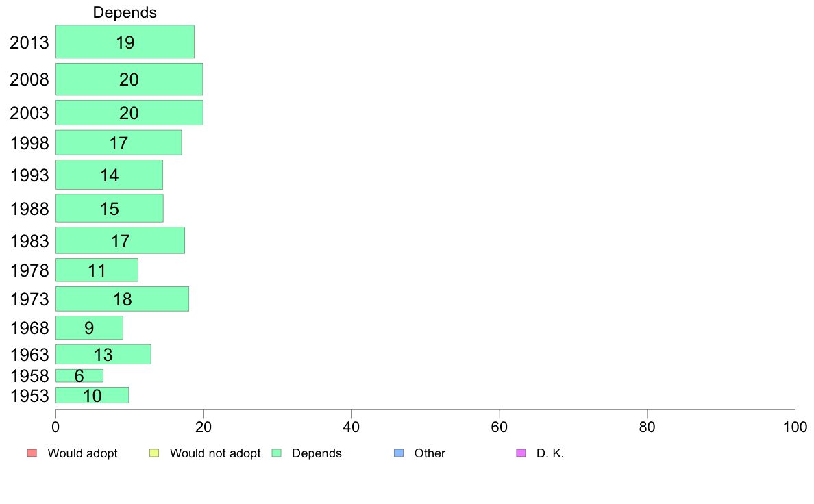Click the 100 tick on the x-axis
814x504 pixels.
point(795,427)
